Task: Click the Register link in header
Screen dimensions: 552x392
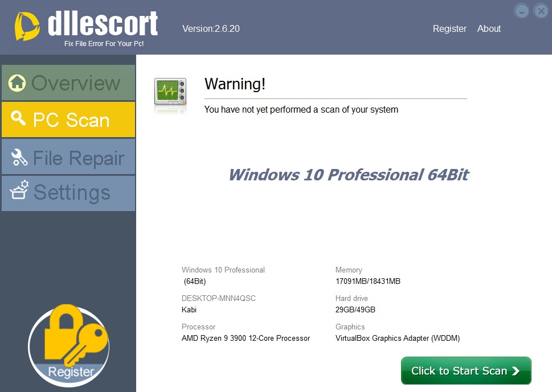Action: click(x=449, y=29)
